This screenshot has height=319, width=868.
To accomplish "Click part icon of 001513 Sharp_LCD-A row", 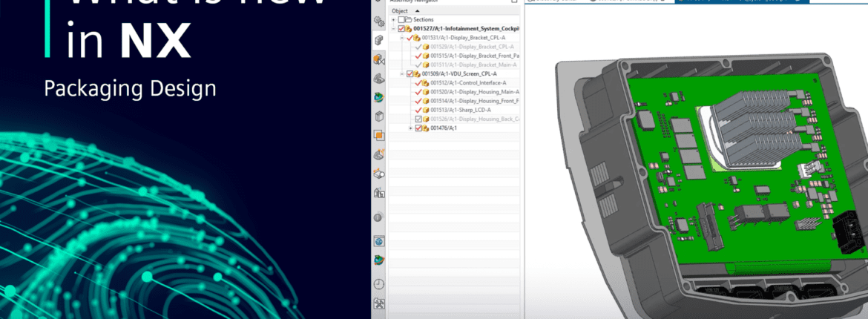I will (x=426, y=110).
